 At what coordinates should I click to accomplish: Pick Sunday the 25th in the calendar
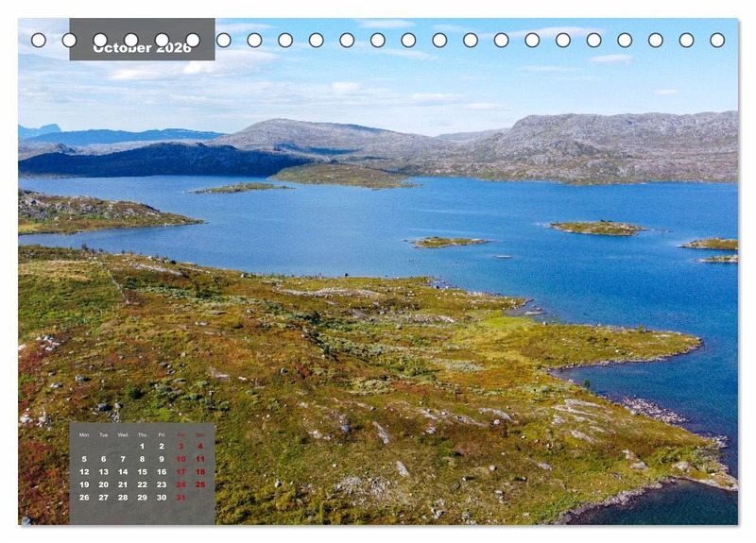[200, 484]
